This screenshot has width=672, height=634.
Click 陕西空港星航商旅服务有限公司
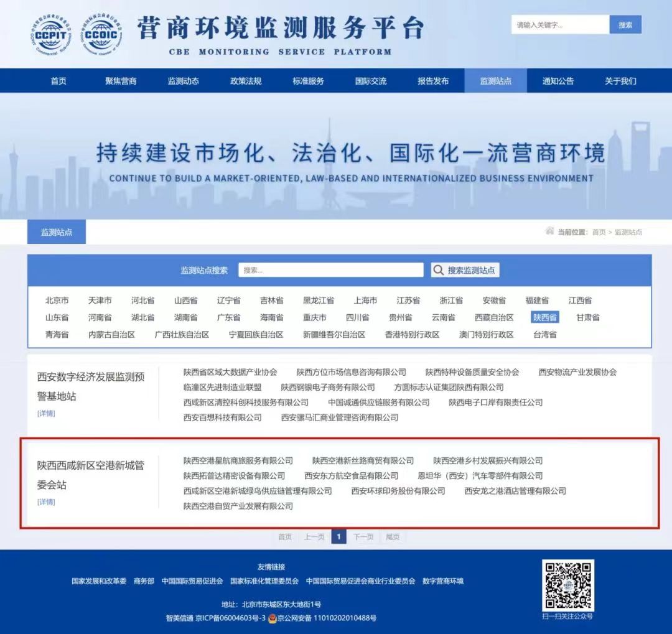[238, 461]
